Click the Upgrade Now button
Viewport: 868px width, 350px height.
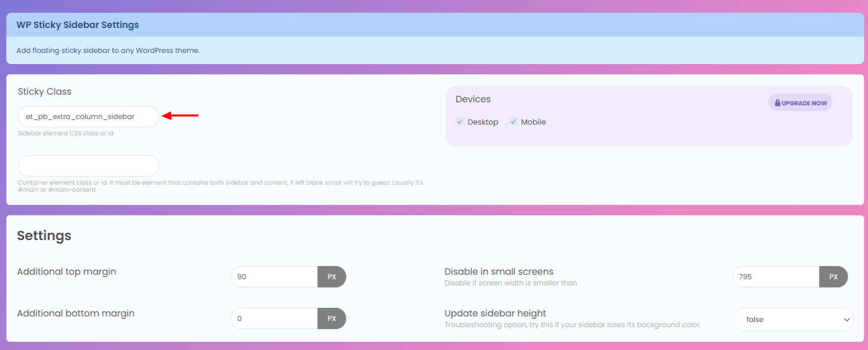coord(800,103)
